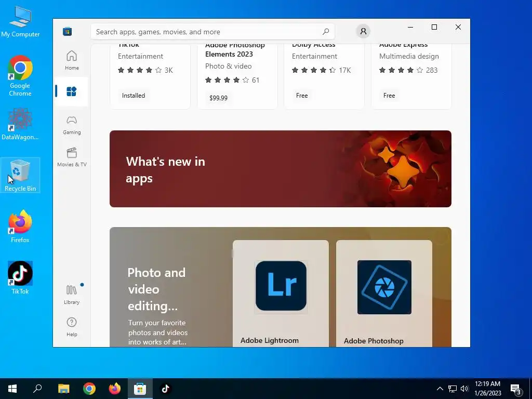Open the user account profile icon

[363, 31]
